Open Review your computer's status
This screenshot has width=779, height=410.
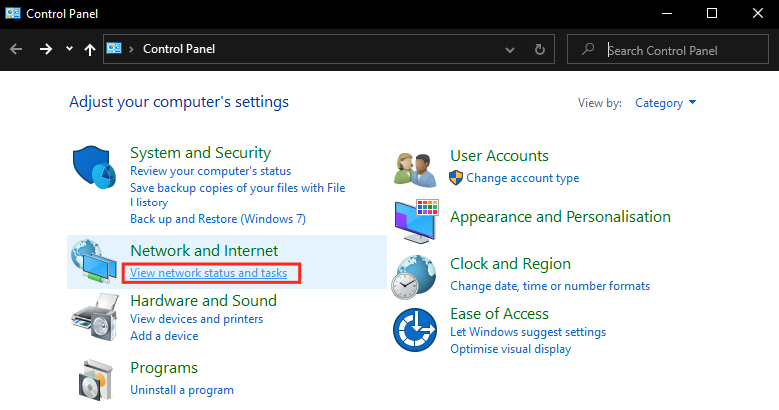coord(210,171)
